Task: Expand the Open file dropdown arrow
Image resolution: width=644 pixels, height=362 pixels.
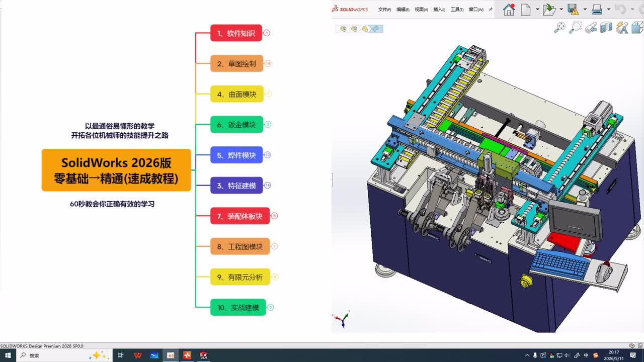Action: click(561, 10)
